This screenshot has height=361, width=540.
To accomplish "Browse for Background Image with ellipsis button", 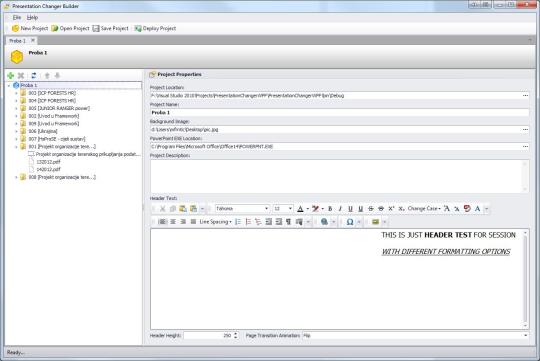I will [525, 130].
